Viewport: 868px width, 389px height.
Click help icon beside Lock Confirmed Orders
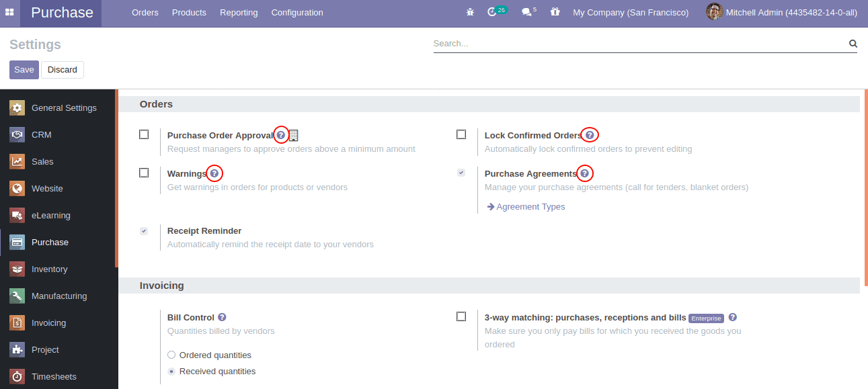pyautogui.click(x=590, y=135)
